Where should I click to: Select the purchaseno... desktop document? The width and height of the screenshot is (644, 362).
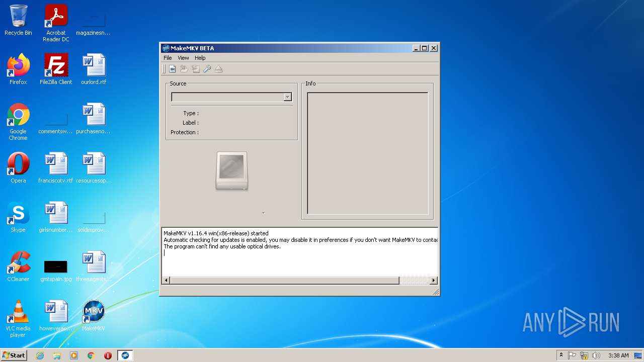94,119
